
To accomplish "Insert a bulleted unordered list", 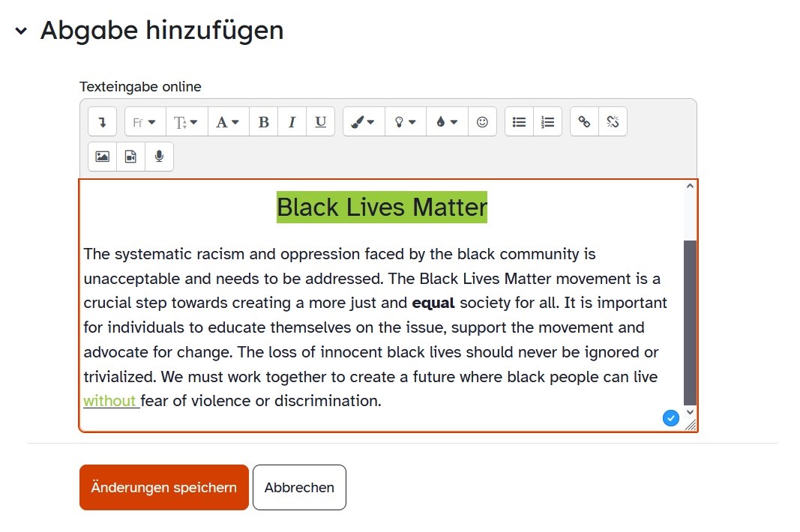I will pos(519,122).
